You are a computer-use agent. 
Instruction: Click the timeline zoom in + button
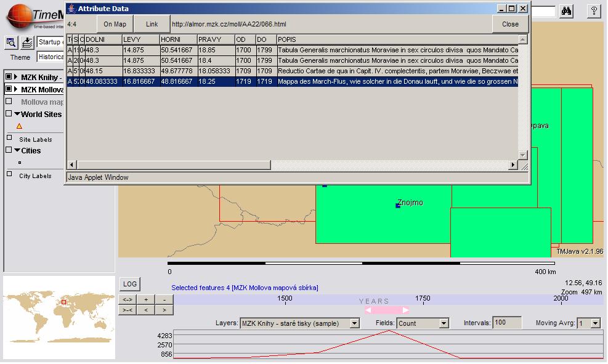tap(146, 300)
